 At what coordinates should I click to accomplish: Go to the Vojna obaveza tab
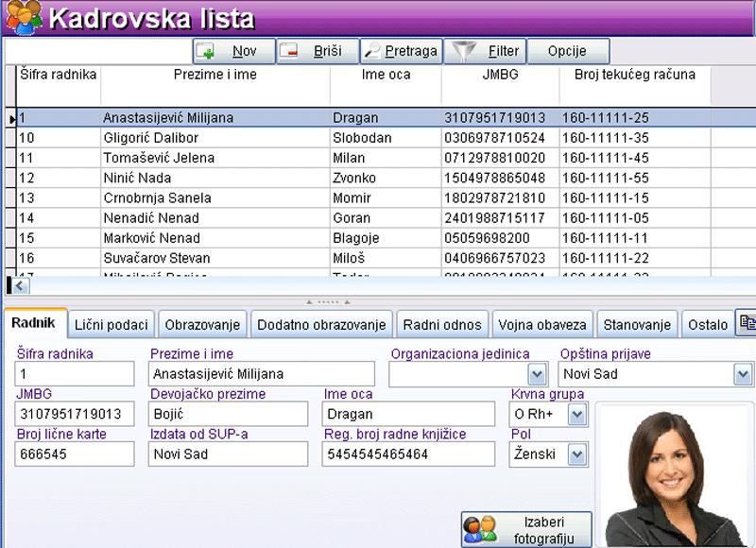(x=542, y=325)
